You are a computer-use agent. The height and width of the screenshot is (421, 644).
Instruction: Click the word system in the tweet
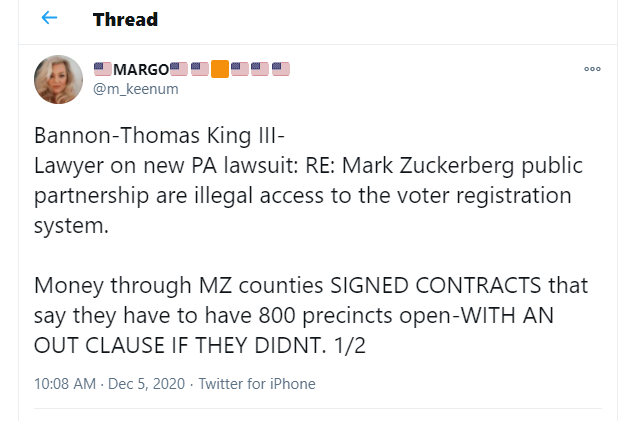pyautogui.click(x=68, y=224)
